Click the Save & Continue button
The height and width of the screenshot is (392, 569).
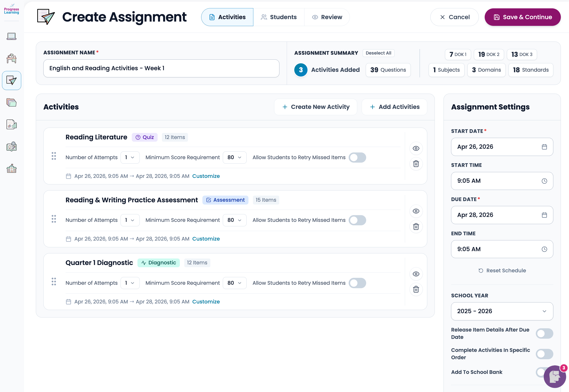522,17
